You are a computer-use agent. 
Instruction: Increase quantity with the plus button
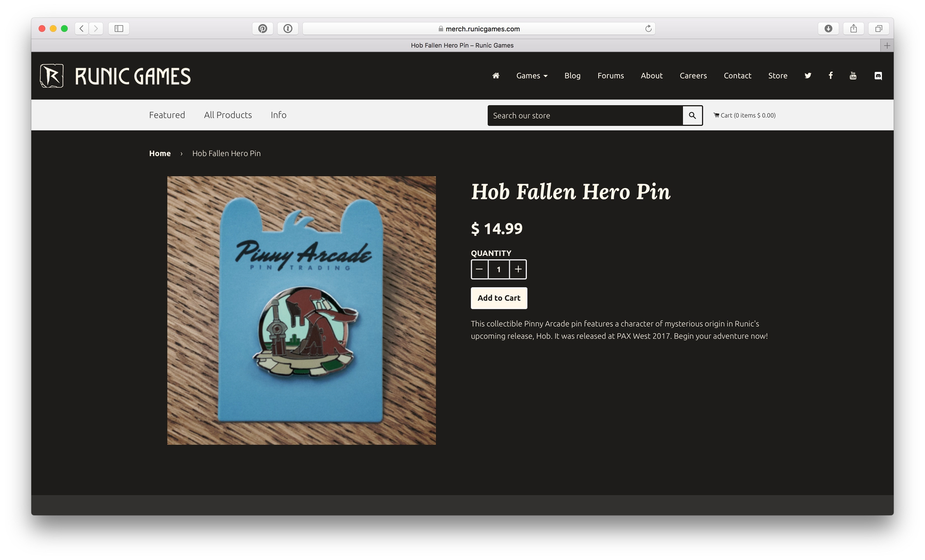[518, 269]
